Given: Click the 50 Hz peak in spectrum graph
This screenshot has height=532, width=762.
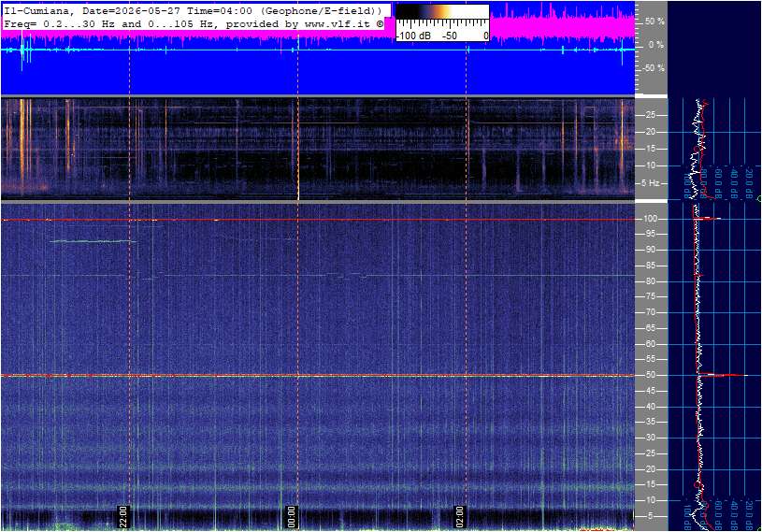Looking at the screenshot, I should coord(723,375).
